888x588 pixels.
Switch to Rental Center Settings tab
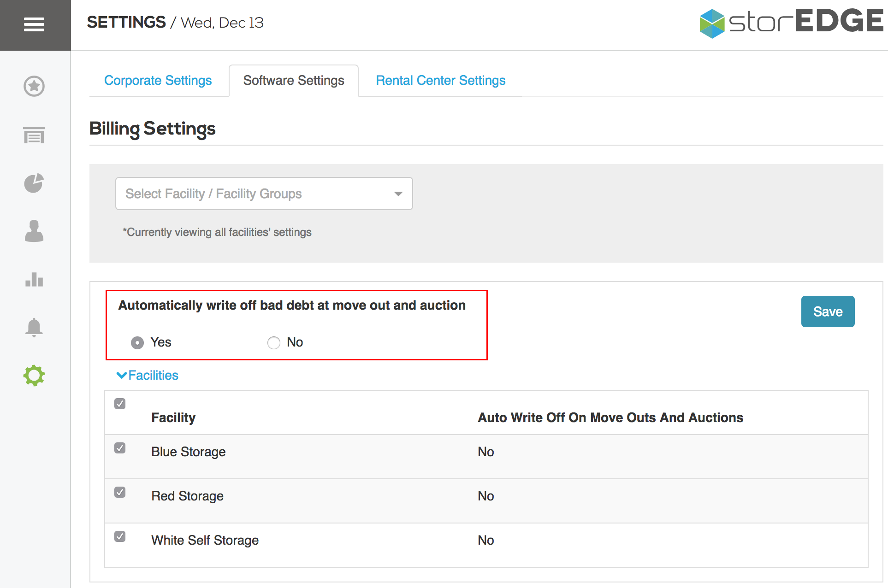coord(440,81)
